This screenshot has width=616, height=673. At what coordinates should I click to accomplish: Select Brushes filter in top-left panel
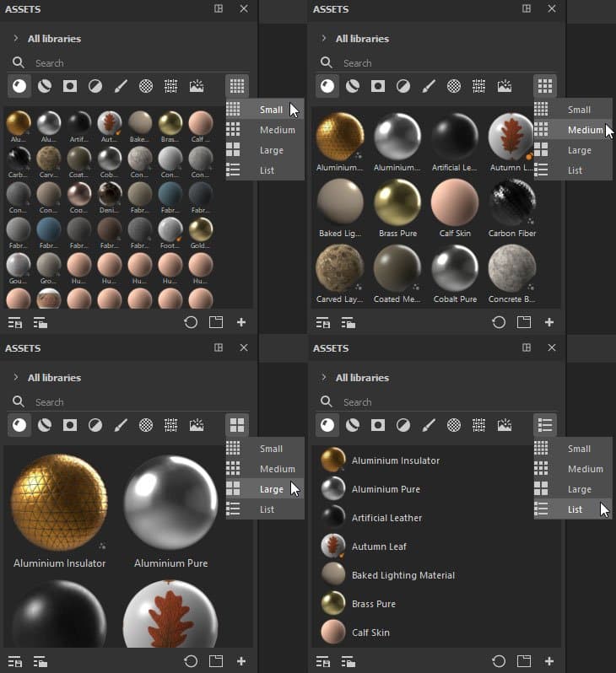click(121, 86)
